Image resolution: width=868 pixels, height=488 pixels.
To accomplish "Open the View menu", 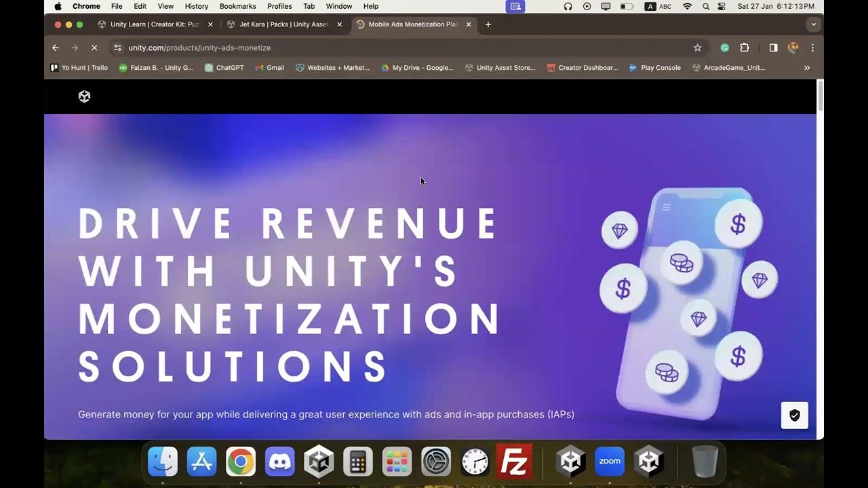I will 165,6.
